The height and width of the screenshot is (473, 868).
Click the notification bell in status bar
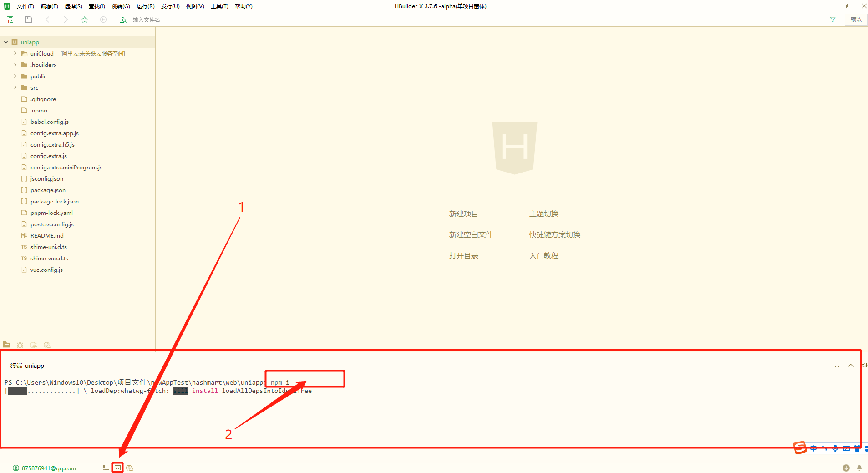point(859,468)
